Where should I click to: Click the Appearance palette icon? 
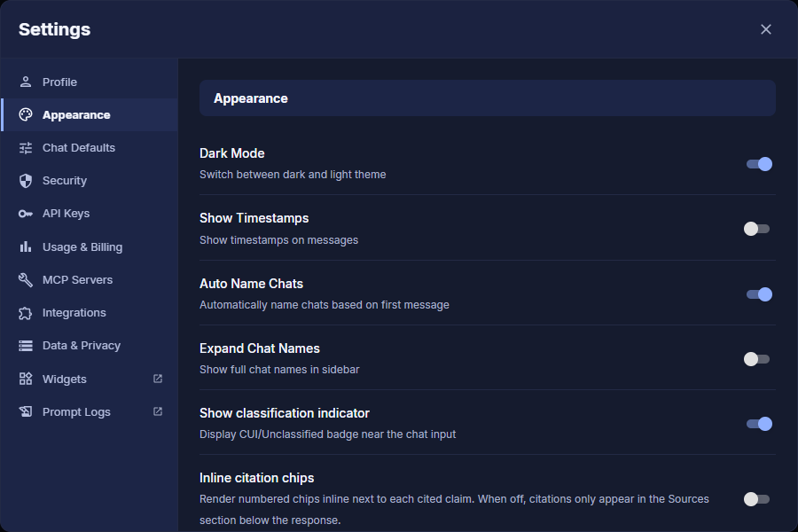point(26,115)
